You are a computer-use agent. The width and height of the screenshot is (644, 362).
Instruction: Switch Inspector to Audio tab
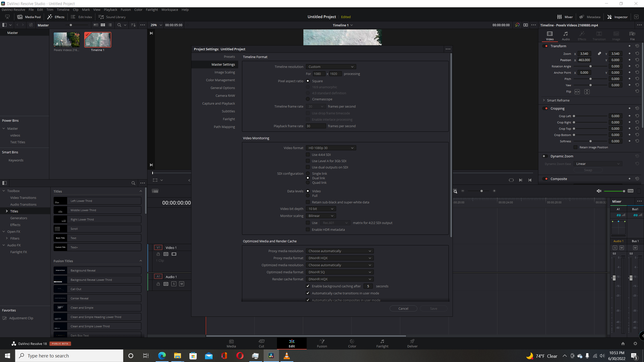coord(566,36)
